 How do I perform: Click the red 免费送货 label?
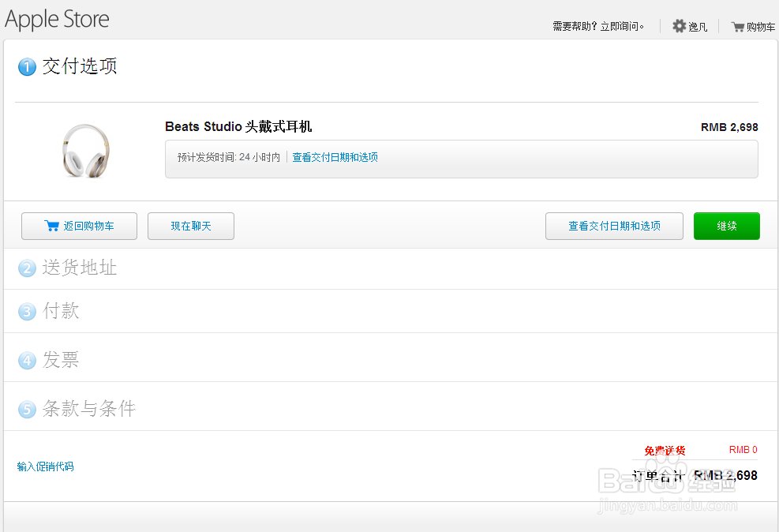coord(665,451)
